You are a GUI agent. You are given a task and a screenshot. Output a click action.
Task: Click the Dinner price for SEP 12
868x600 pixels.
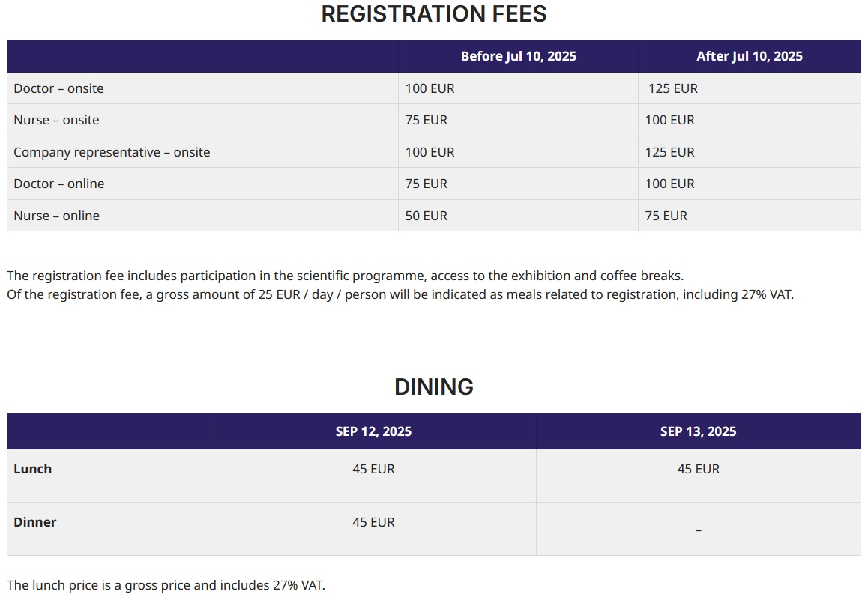[373, 522]
